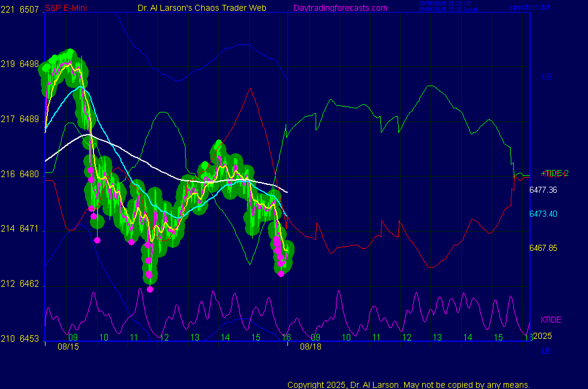Click the 08/15 date marker on time axis
The height and width of the screenshot is (389, 588).
pyautogui.click(x=68, y=347)
